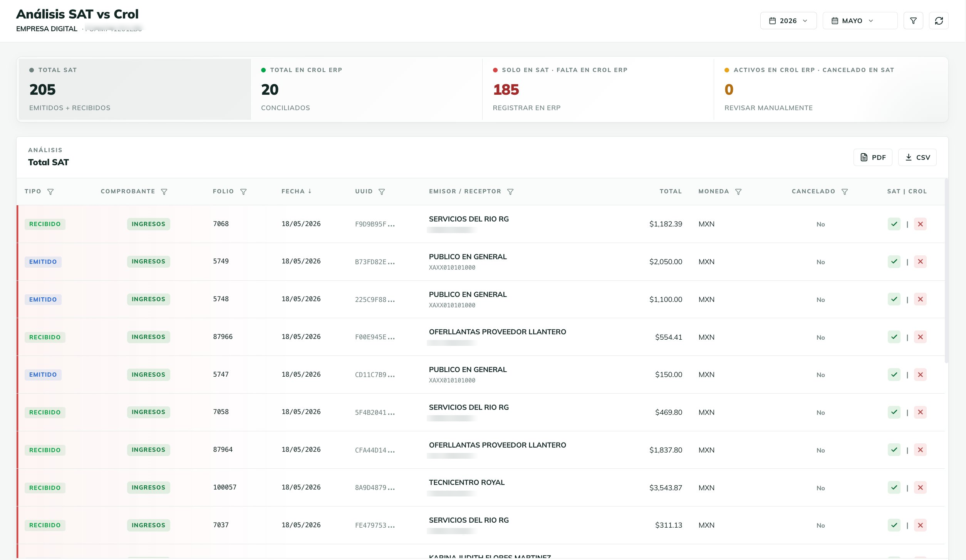Open the MAYO month dropdown
This screenshot has width=966, height=560.
860,21
